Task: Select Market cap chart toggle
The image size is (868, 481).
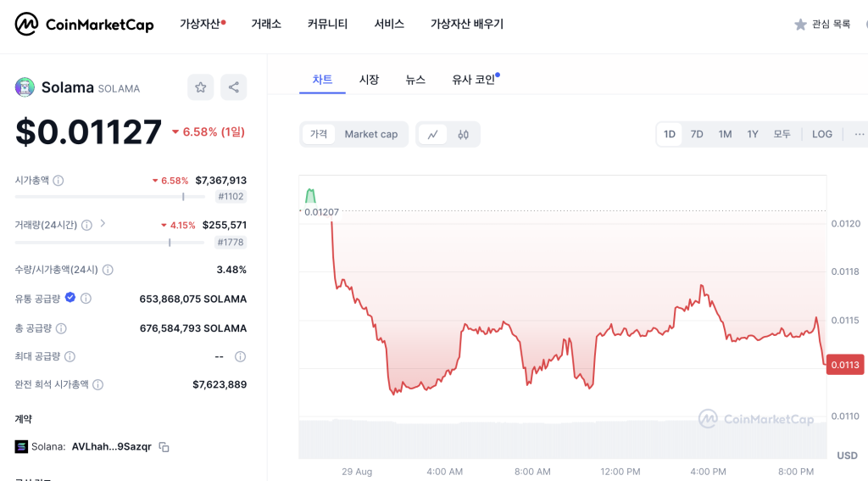Action: click(371, 134)
